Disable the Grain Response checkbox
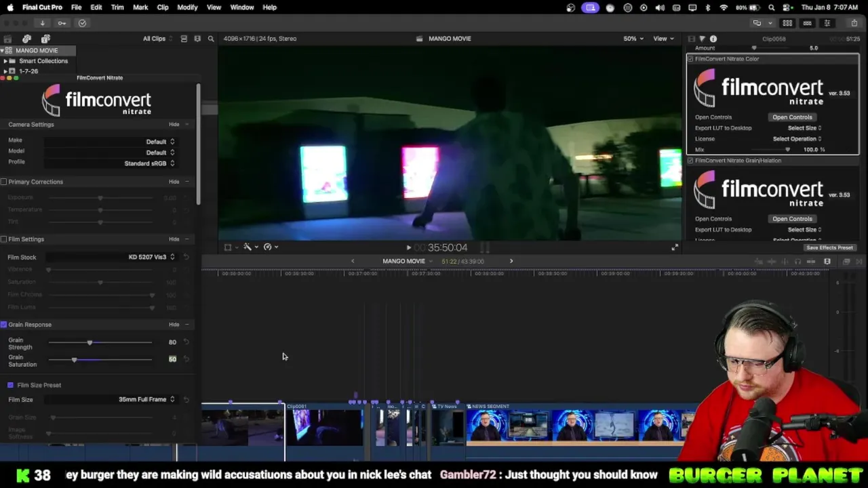This screenshot has width=868, height=488. (4, 325)
